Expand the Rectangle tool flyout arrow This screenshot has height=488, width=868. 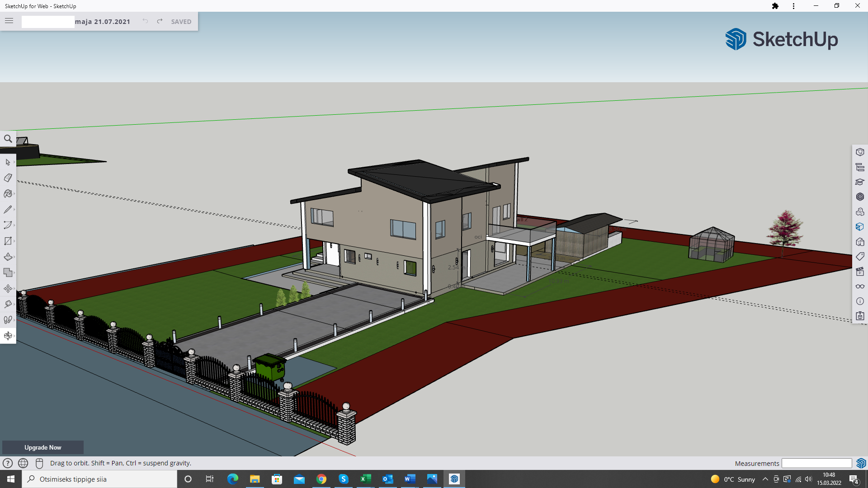pyautogui.click(x=14, y=241)
